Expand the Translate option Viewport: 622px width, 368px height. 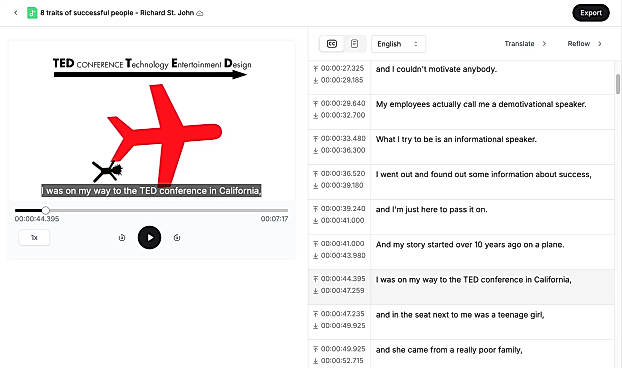click(525, 44)
